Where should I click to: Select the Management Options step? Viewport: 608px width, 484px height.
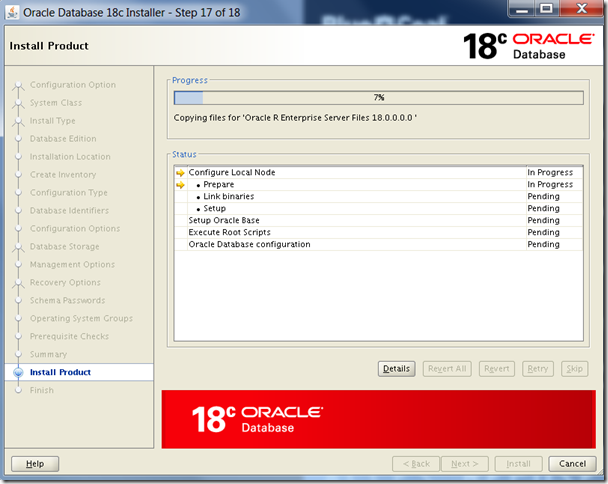click(73, 264)
